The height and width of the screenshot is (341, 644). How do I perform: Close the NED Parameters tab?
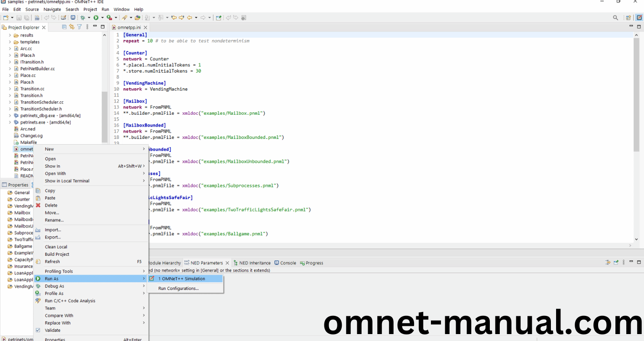(227, 263)
